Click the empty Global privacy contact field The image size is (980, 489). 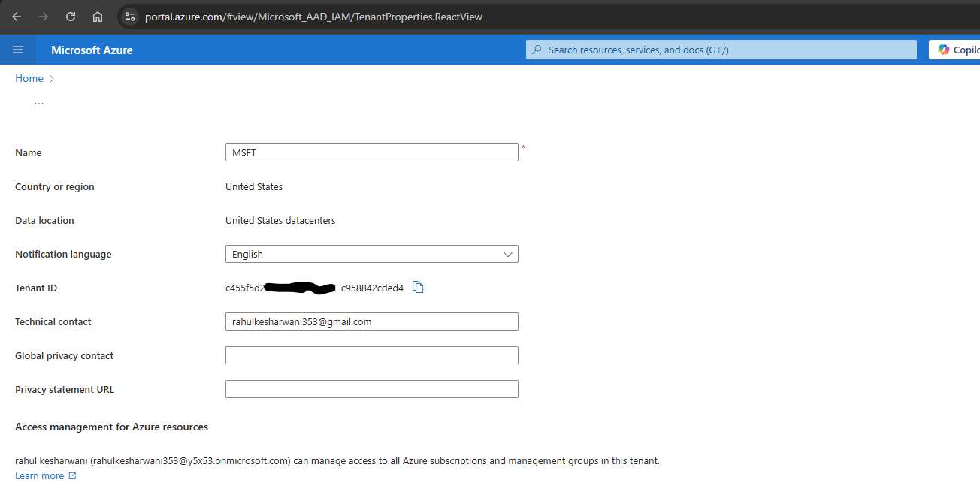point(371,355)
